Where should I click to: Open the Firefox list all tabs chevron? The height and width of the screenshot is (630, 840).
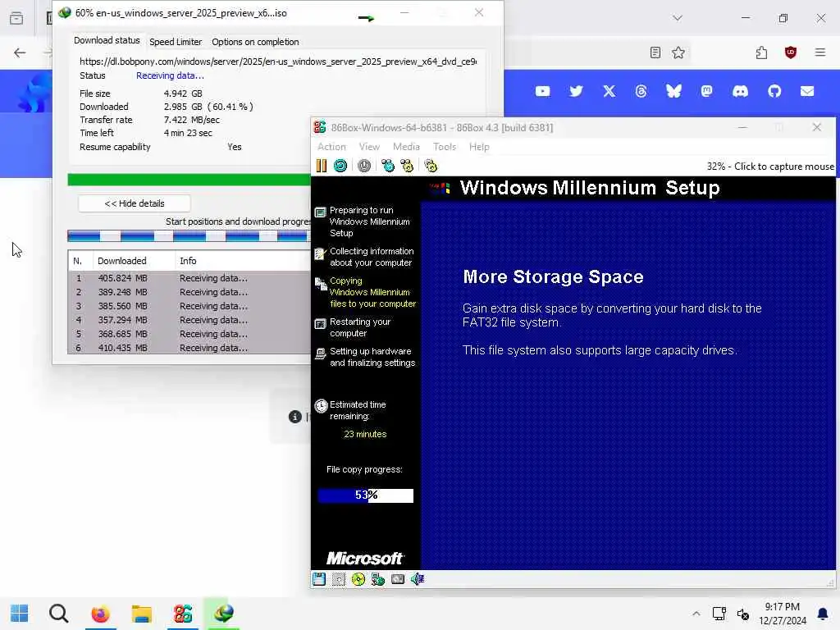coord(678,18)
